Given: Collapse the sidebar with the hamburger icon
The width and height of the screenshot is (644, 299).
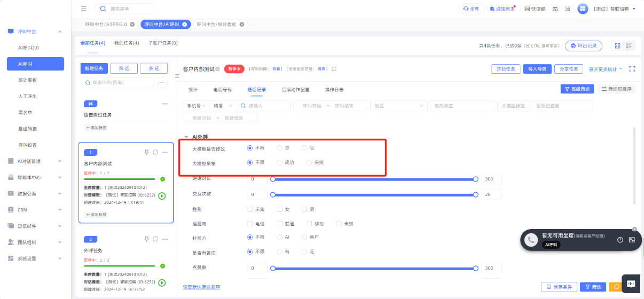Looking at the screenshot, I should tap(84, 9).
